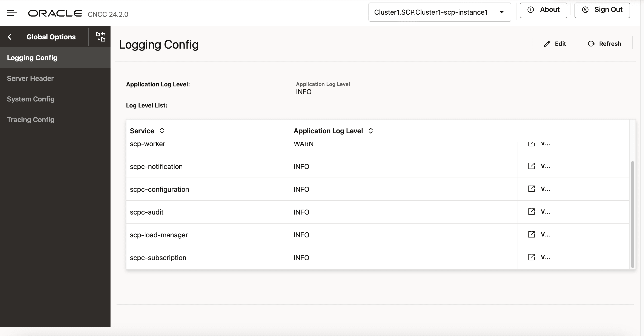
Task: Select System Config in the sidebar
Action: coord(31,99)
